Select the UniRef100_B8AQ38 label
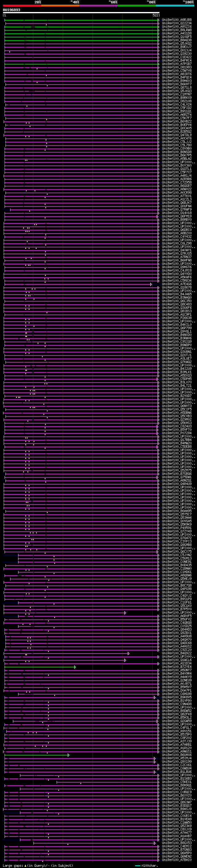This screenshot has height=868, width=197. point(176,40)
